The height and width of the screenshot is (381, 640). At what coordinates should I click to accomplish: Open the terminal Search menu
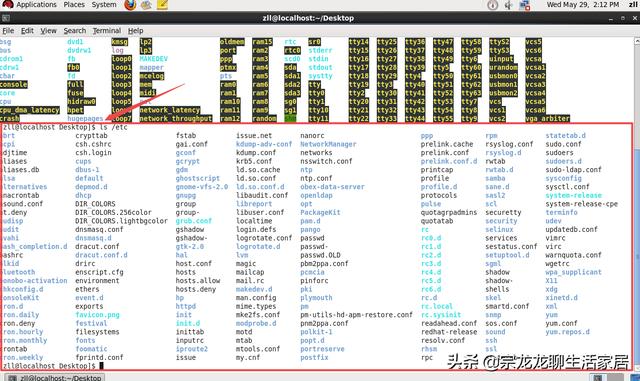coord(75,31)
